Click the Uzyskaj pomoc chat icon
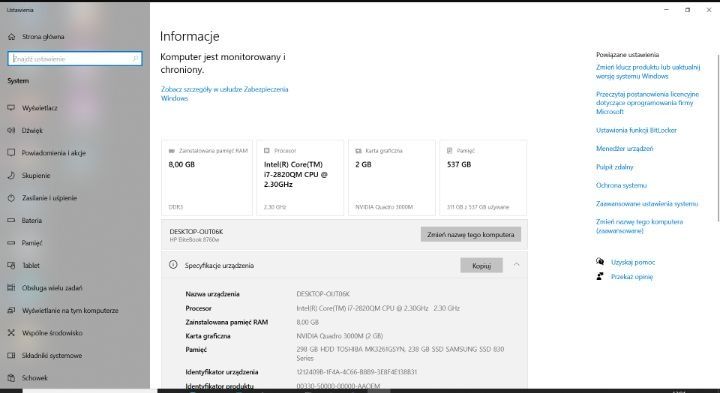The image size is (720, 393). [x=600, y=262]
